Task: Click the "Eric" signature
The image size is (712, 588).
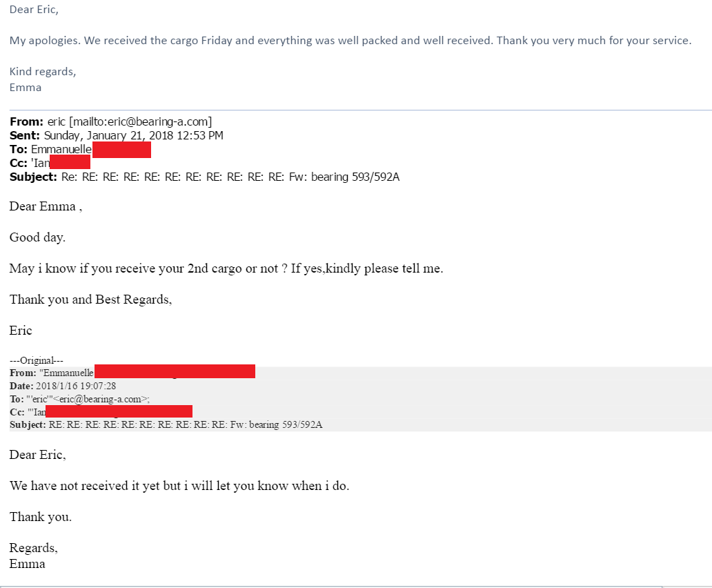Action: 21,331
